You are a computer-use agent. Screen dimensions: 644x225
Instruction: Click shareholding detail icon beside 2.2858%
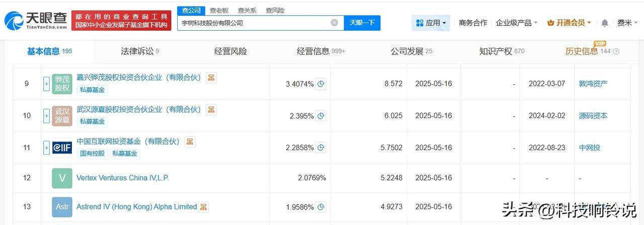pyautogui.click(x=321, y=148)
